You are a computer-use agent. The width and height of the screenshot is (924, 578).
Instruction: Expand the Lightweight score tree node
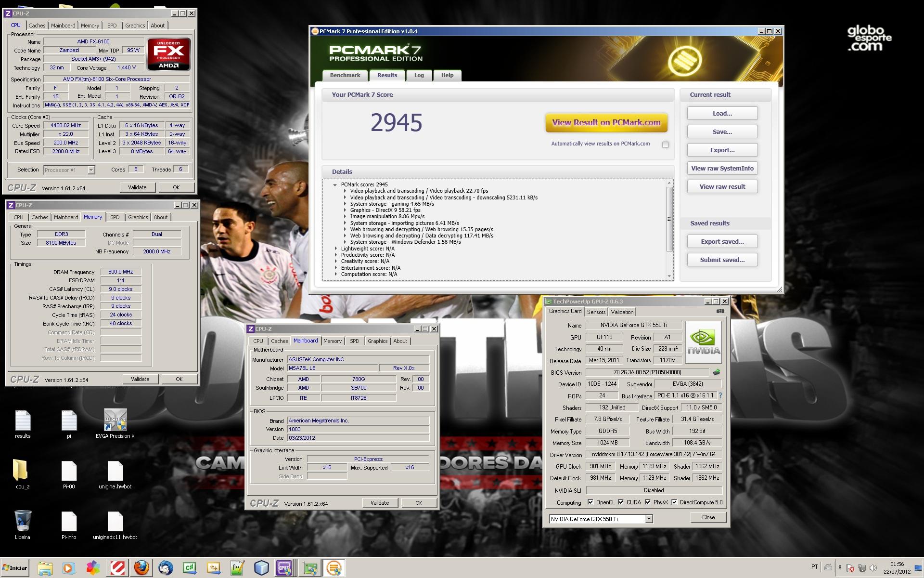coord(336,249)
